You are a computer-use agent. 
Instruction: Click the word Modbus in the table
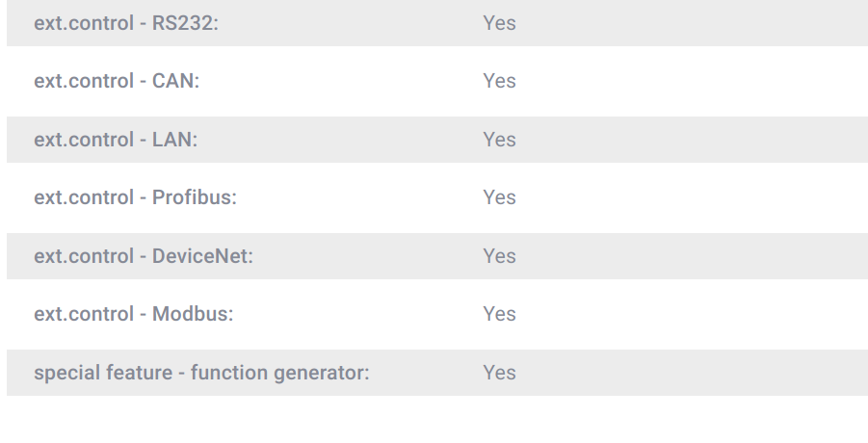pos(191,314)
